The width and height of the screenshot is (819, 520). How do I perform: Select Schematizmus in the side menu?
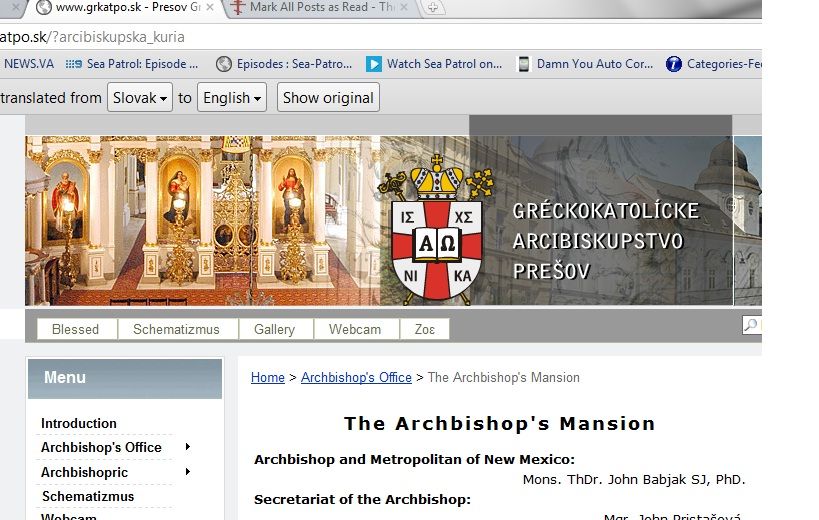coord(88,497)
